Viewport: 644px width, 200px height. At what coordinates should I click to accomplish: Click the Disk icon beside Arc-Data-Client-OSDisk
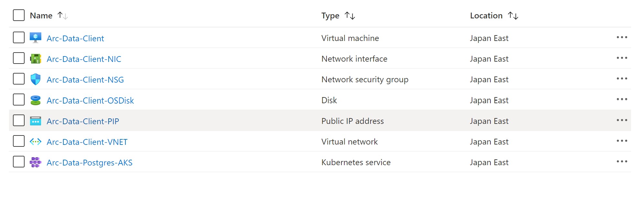[36, 100]
